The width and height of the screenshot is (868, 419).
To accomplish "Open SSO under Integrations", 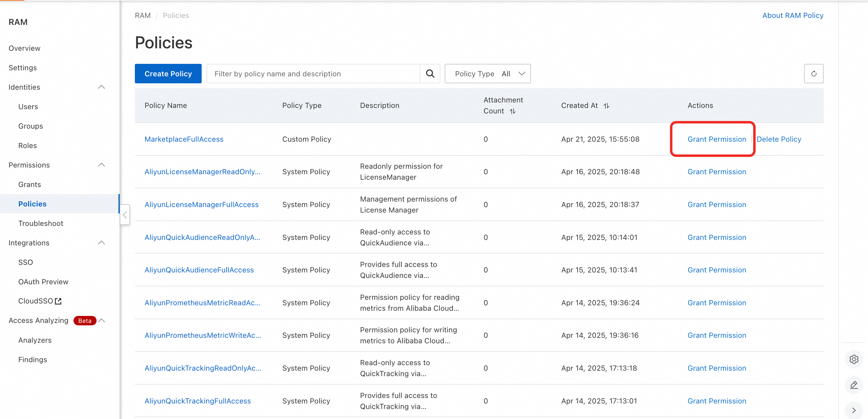I will pos(26,262).
